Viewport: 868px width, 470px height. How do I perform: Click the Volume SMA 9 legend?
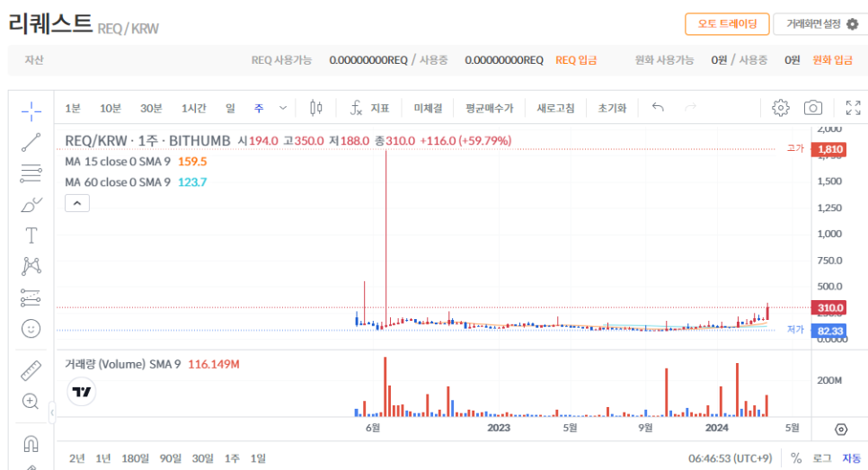(152, 364)
